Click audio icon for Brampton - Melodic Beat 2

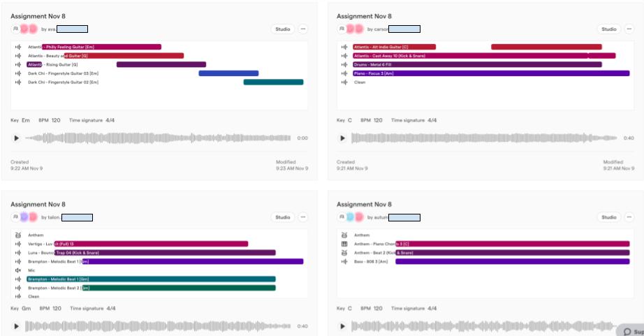click(18, 288)
